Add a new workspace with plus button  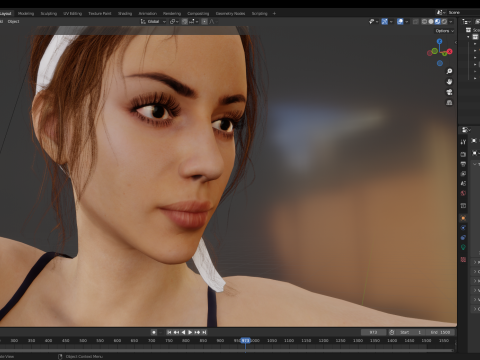(274, 13)
